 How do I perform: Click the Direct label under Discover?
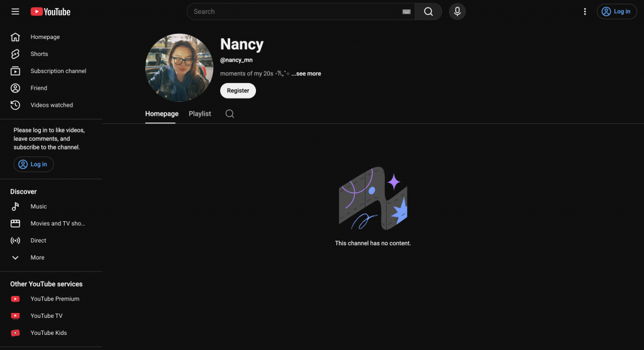click(38, 241)
